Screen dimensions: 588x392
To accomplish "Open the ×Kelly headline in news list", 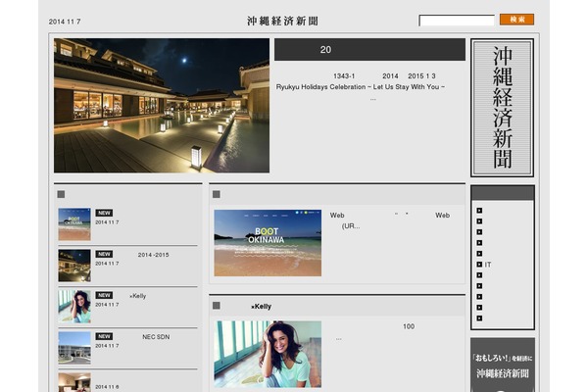I will click(137, 296).
